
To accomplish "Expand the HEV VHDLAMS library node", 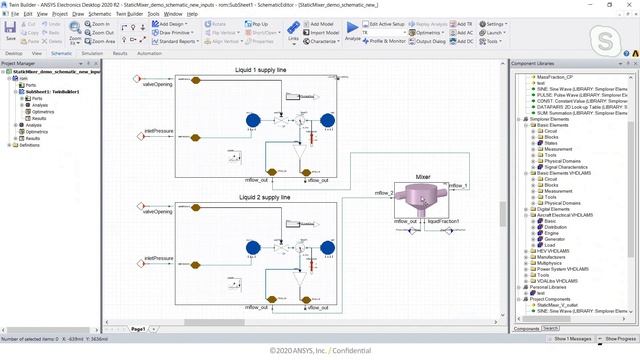I will coord(526,251).
